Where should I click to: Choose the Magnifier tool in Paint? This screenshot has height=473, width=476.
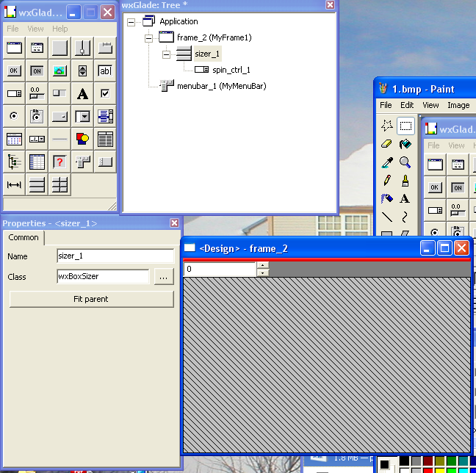click(x=405, y=162)
